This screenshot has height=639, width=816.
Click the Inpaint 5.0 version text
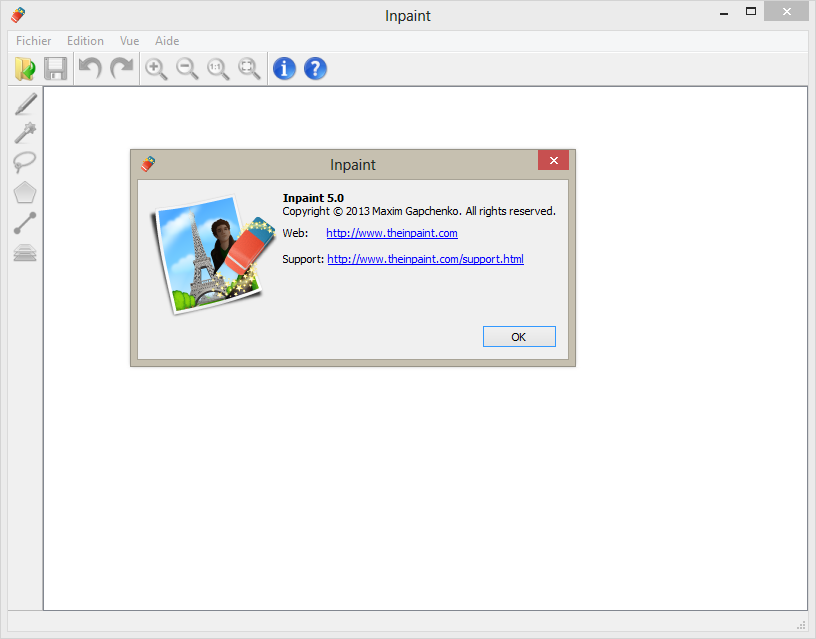(x=313, y=198)
